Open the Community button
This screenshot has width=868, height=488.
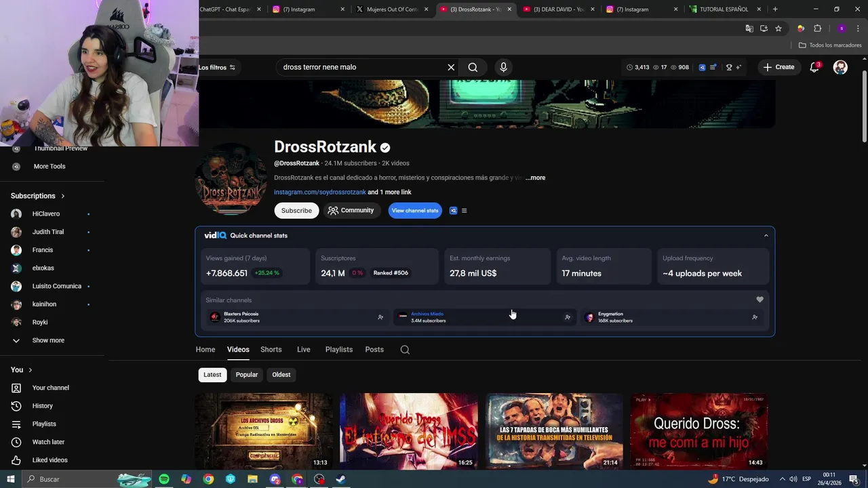point(351,211)
